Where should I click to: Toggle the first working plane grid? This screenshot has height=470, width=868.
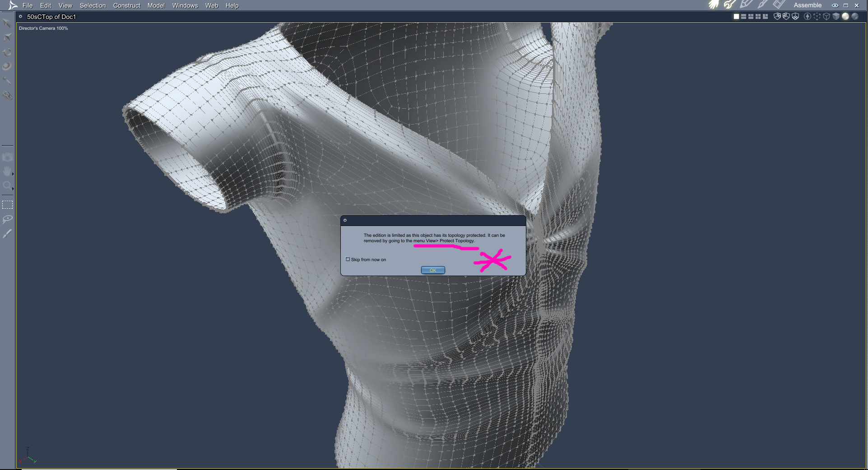pos(777,16)
